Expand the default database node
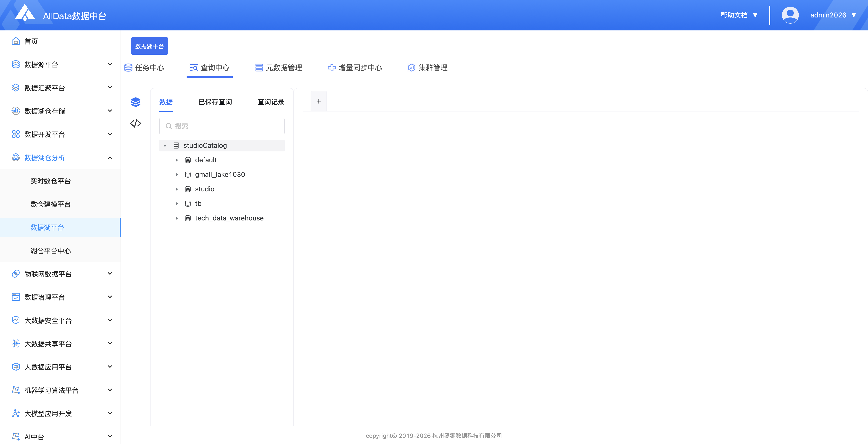 (x=177, y=160)
